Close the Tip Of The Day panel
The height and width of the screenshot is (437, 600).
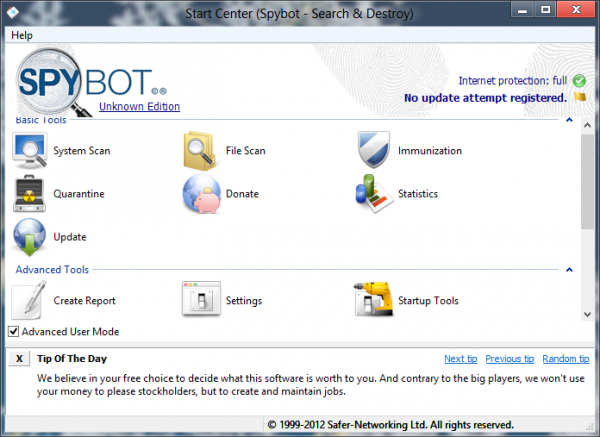(19, 359)
